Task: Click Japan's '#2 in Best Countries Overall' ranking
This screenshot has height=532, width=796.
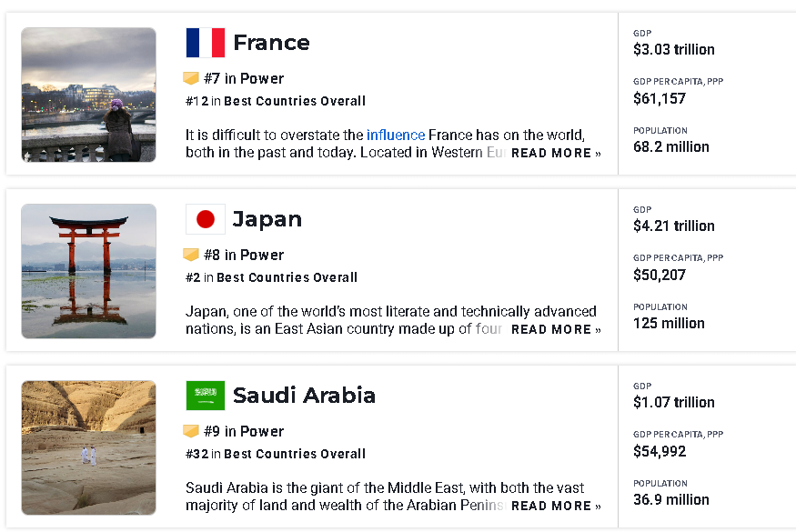Action: [x=271, y=277]
